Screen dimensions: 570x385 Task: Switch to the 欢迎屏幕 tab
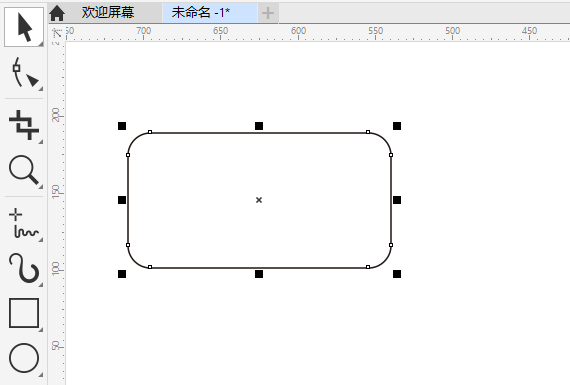pyautogui.click(x=108, y=13)
